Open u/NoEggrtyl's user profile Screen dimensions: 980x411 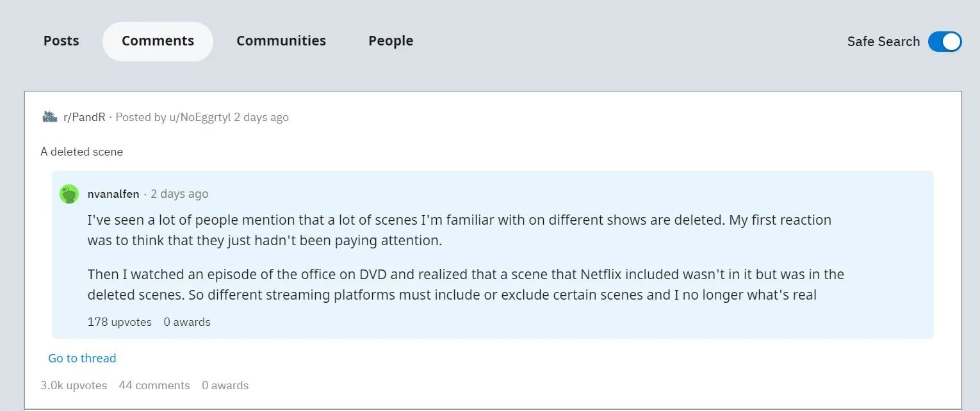(198, 117)
